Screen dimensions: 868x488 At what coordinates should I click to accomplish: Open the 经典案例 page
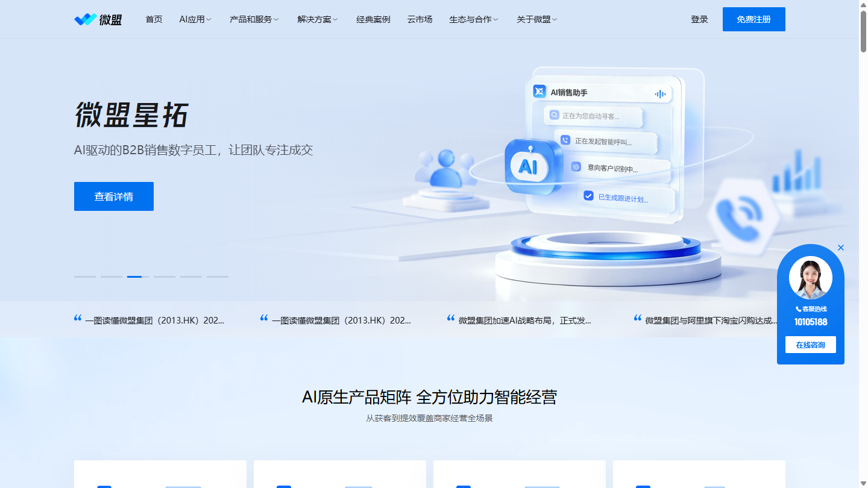[373, 19]
